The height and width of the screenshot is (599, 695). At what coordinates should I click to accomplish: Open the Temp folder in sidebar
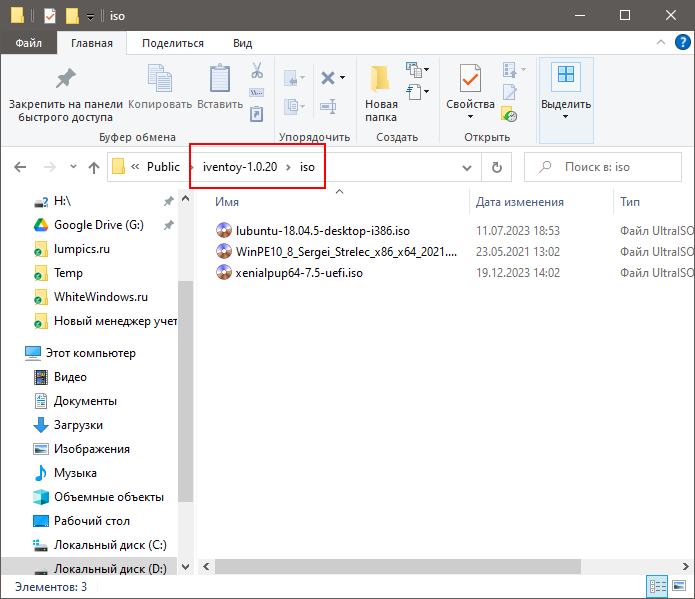[x=68, y=273]
